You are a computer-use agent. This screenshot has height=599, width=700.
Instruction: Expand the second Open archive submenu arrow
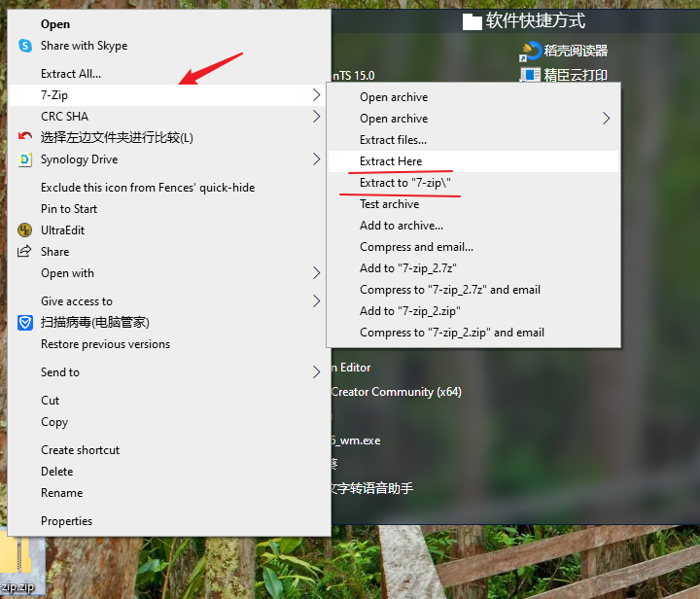(x=606, y=119)
